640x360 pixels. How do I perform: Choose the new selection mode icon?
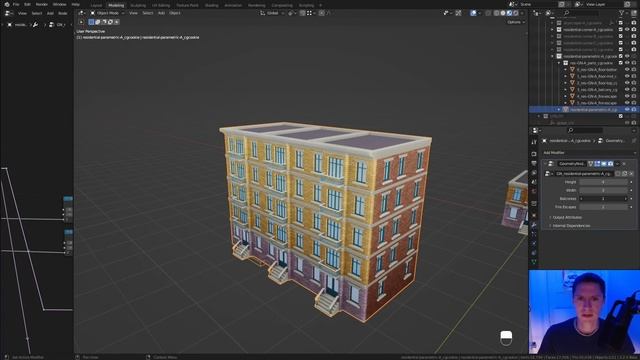coord(91,22)
